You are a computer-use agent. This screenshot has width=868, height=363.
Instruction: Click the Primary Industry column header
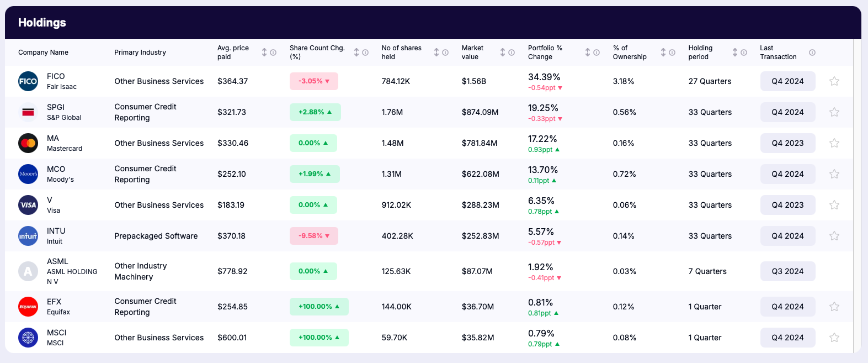point(140,52)
